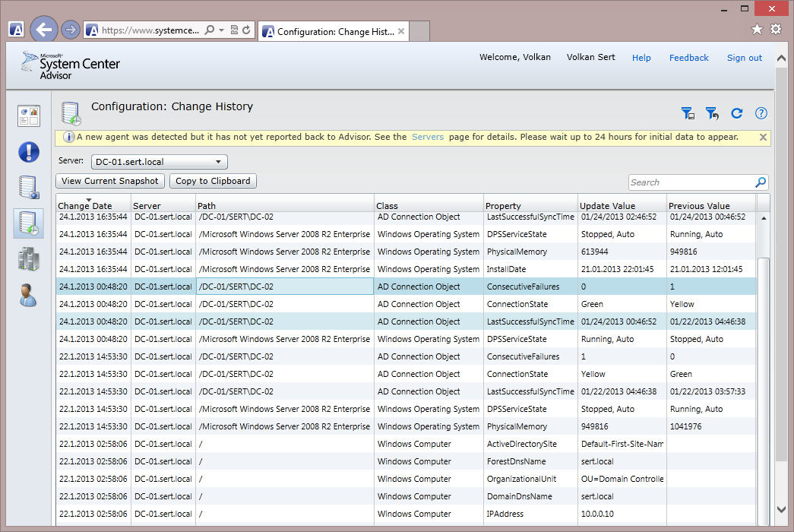Select row with ConsecutiveFailures update value 0
The image size is (794, 532).
tap(406, 287)
